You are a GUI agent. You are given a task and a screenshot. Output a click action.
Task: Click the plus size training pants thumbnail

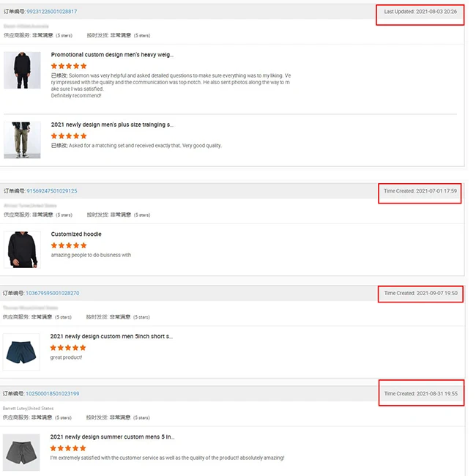pyautogui.click(x=22, y=140)
